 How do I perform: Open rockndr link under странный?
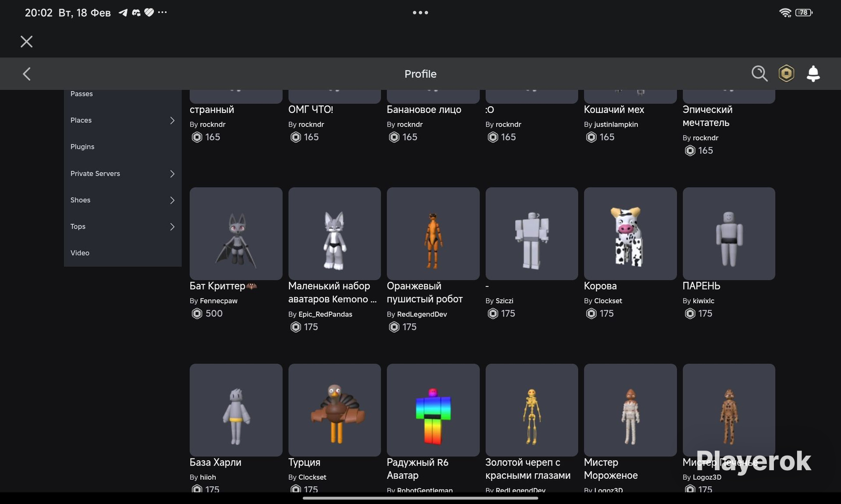tap(212, 124)
